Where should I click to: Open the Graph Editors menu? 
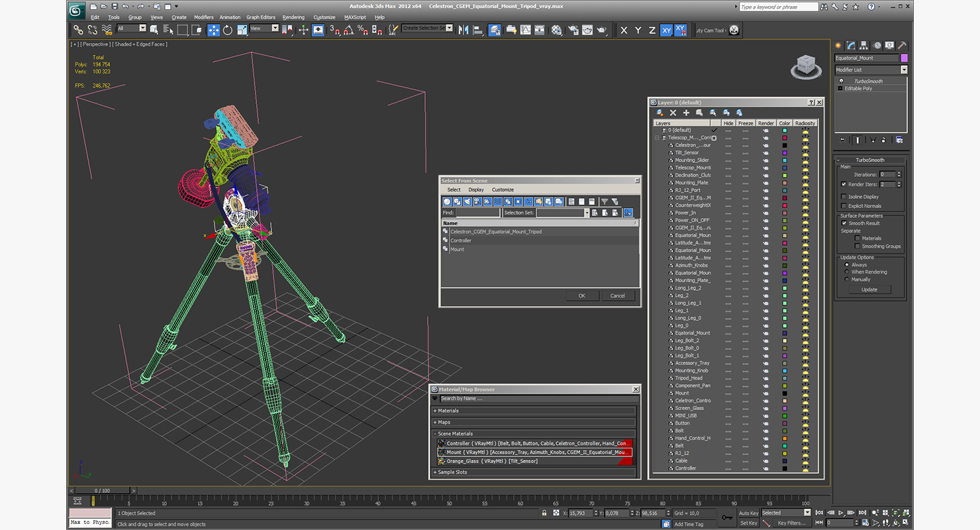pyautogui.click(x=261, y=17)
